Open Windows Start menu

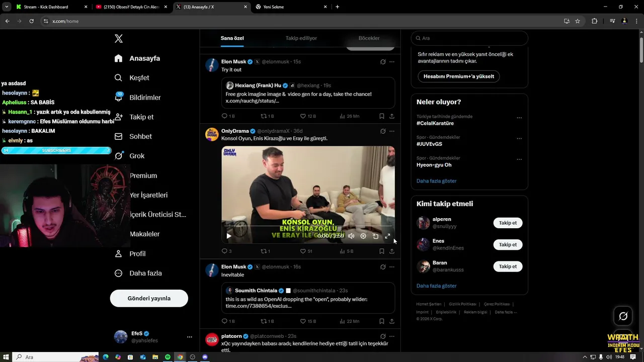[6, 357]
